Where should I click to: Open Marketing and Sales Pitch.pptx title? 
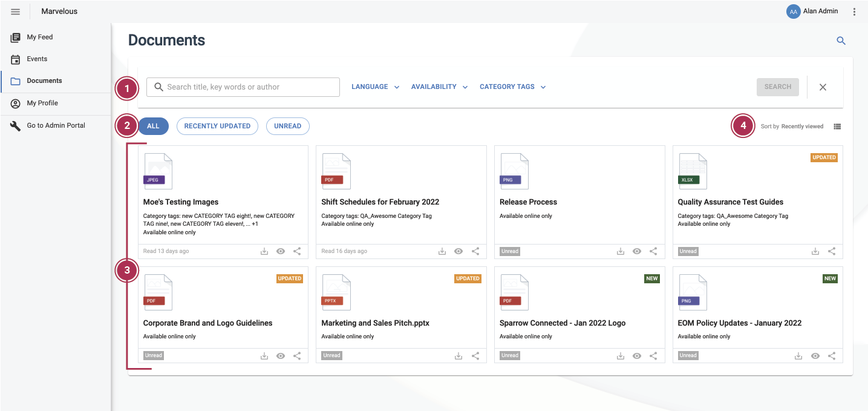coord(376,323)
